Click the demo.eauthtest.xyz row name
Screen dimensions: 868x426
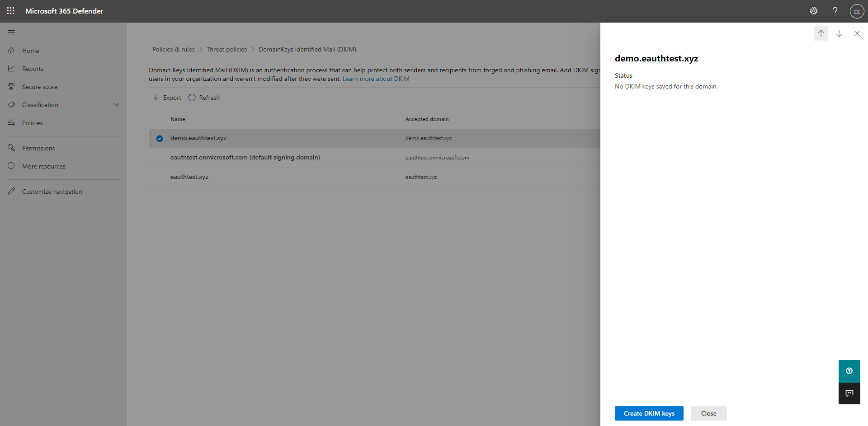click(x=198, y=138)
